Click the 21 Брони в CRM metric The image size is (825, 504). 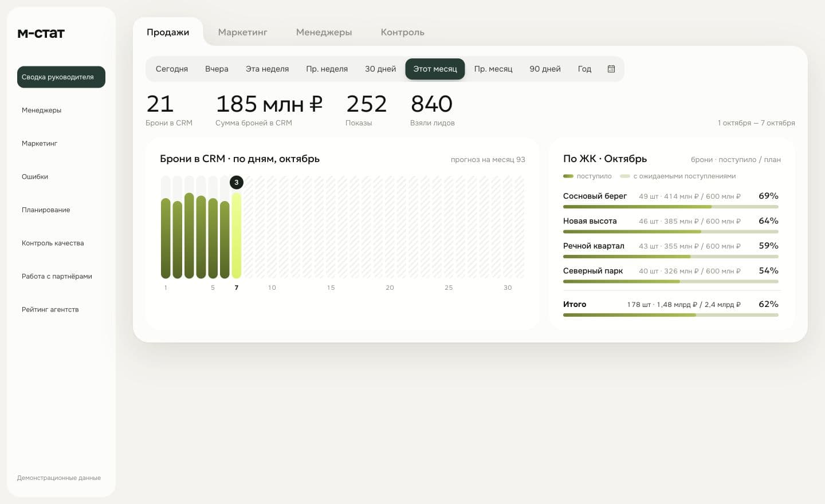(x=168, y=109)
